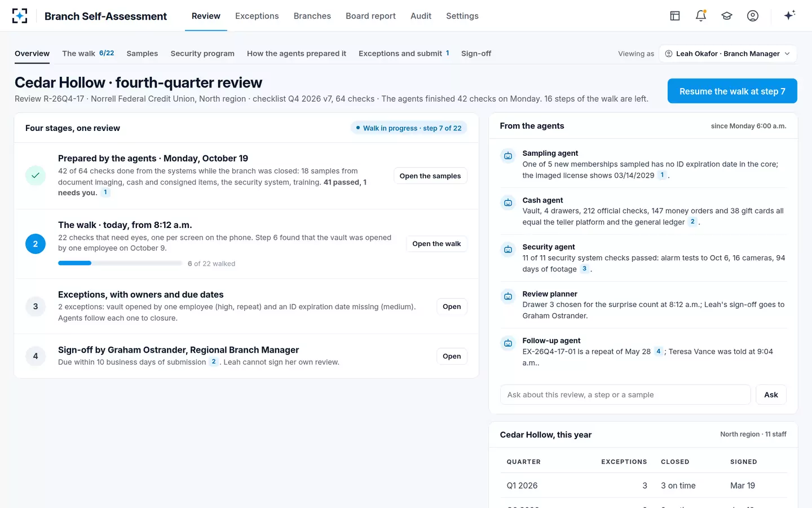The image size is (812, 508).
Task: Open citation 3 in the Security agent note
Action: 584,269
